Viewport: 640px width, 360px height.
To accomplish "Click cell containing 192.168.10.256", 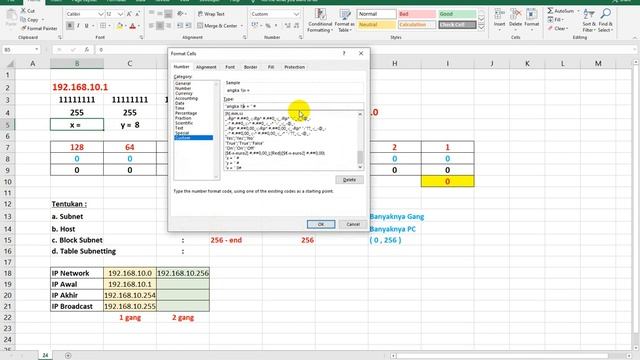I will [183, 273].
